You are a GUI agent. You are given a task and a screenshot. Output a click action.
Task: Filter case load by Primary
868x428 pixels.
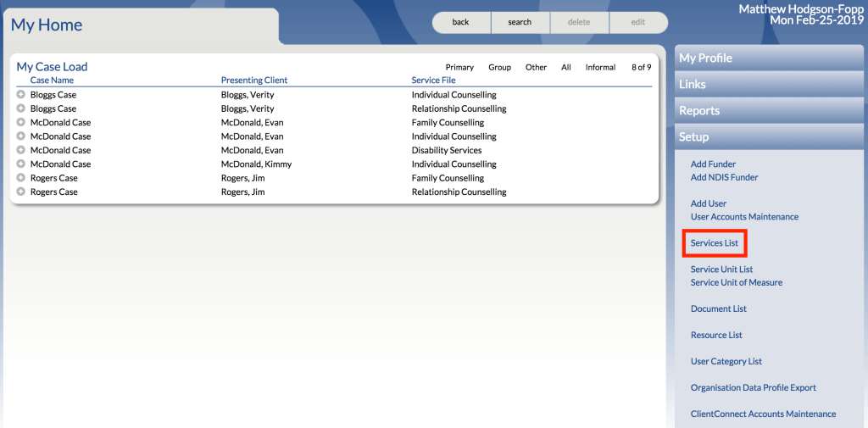click(x=459, y=67)
